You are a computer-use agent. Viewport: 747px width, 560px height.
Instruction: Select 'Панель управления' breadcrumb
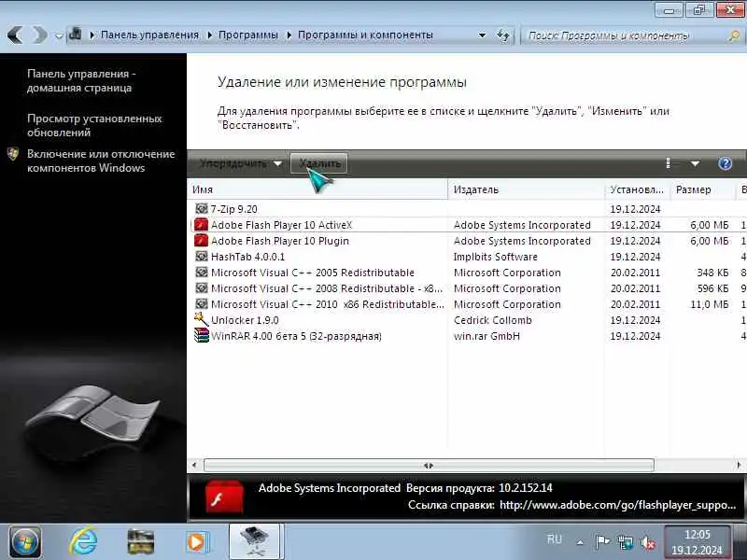149,35
